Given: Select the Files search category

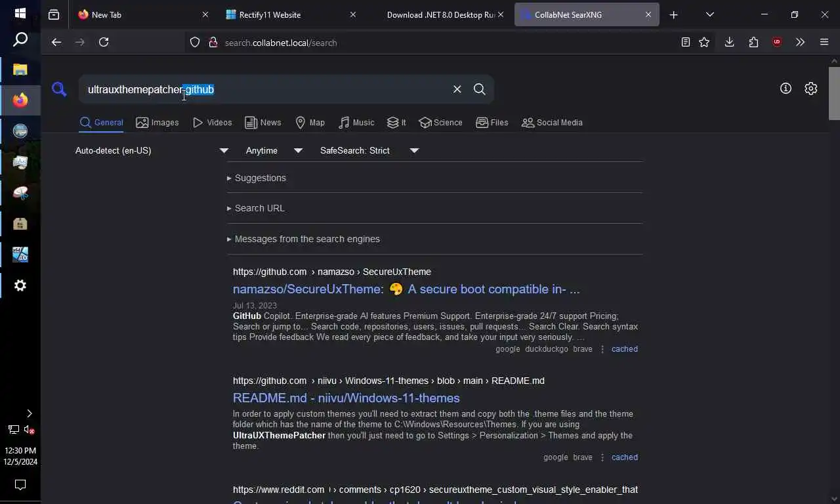Looking at the screenshot, I should tap(492, 122).
